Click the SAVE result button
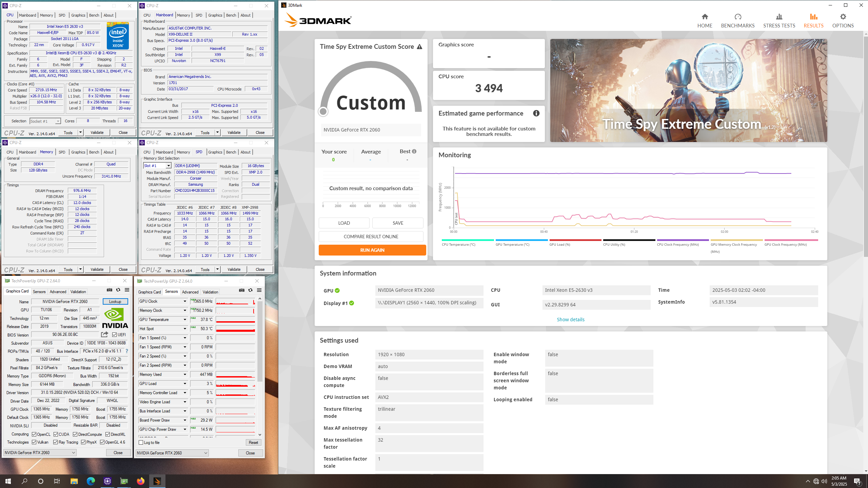 398,223
